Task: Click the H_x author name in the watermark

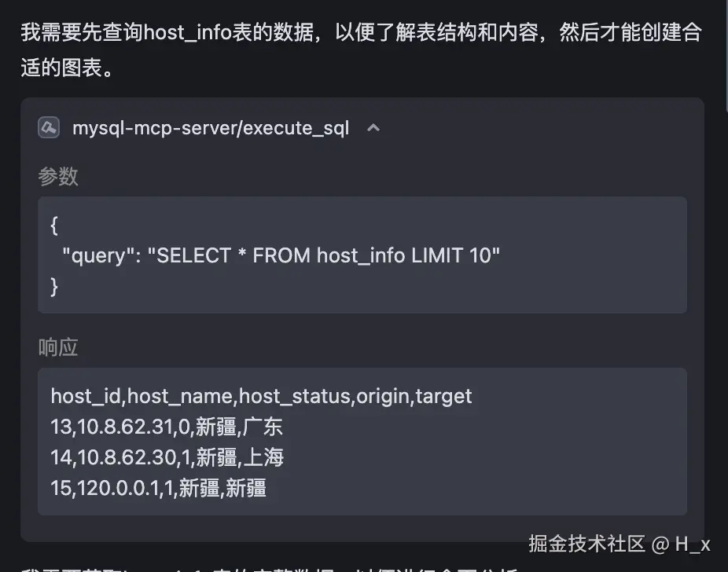Action: click(693, 544)
